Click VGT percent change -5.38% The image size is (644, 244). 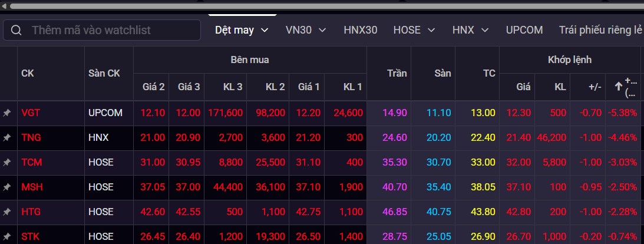point(622,113)
